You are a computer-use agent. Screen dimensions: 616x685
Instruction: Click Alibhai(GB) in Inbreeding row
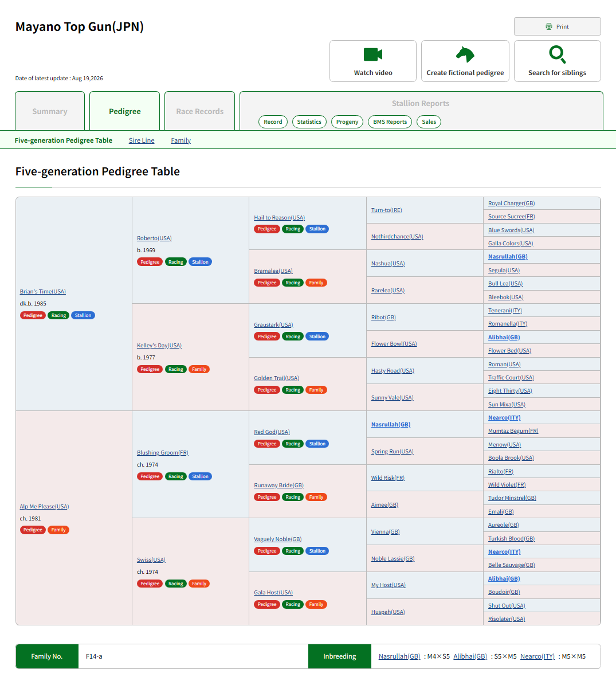(x=470, y=656)
